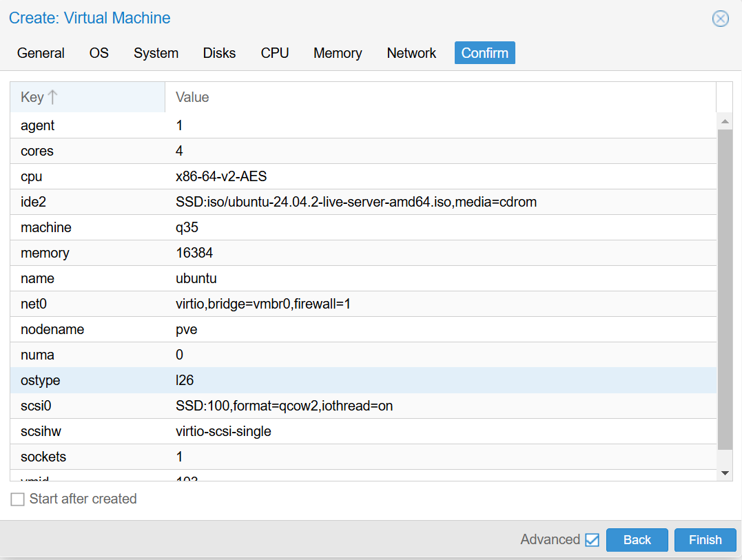
Task: Open the OS tab
Action: 99,53
